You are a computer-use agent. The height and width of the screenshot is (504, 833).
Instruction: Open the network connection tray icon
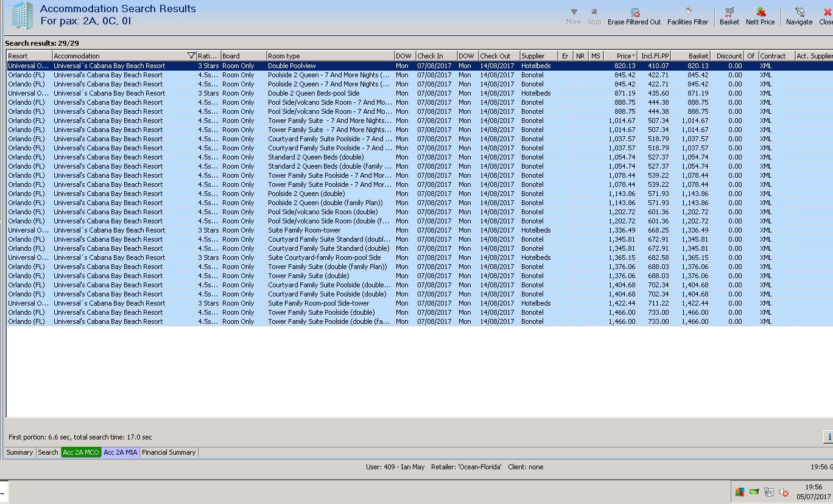click(x=769, y=492)
